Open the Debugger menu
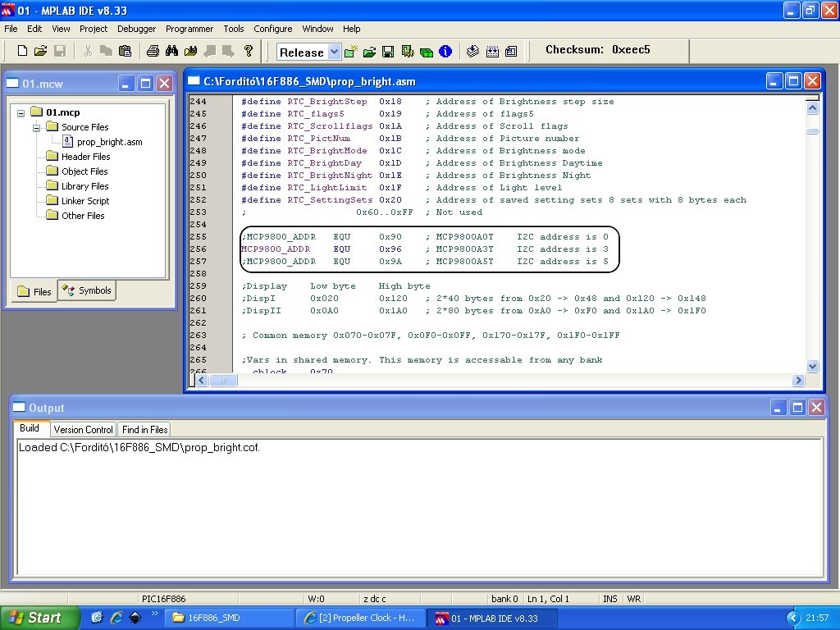Viewport: 840px width, 630px height. [x=136, y=29]
